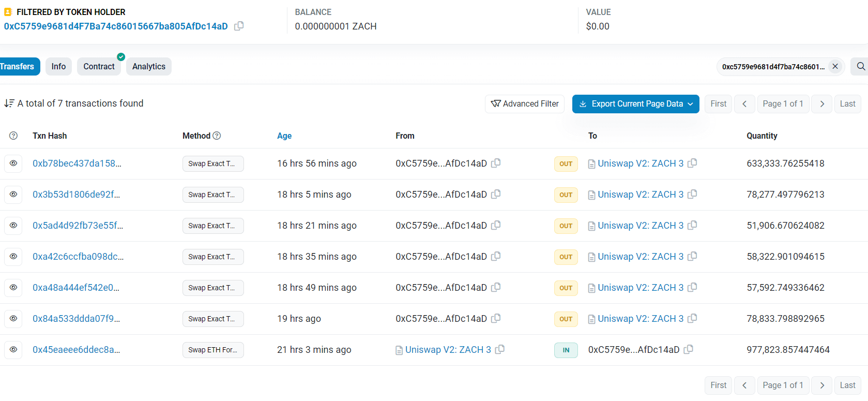Go to next page arrow in top pagination
The height and width of the screenshot is (401, 868).
(822, 104)
